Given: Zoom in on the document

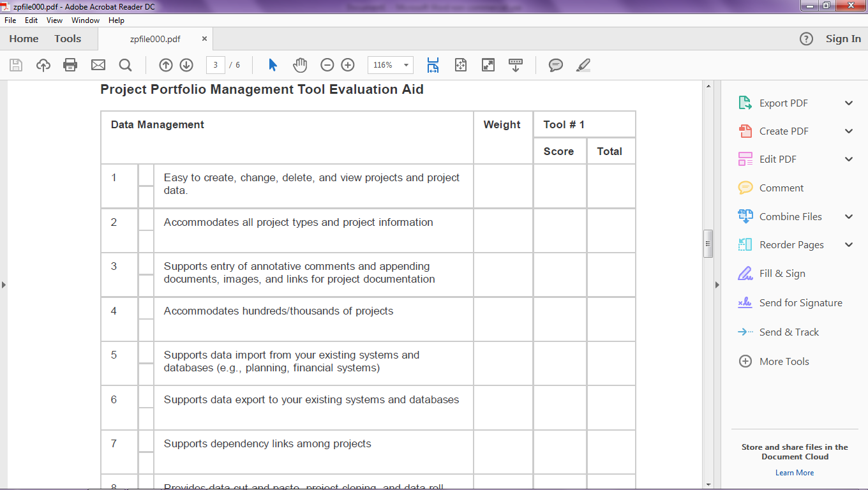Looking at the screenshot, I should [347, 64].
